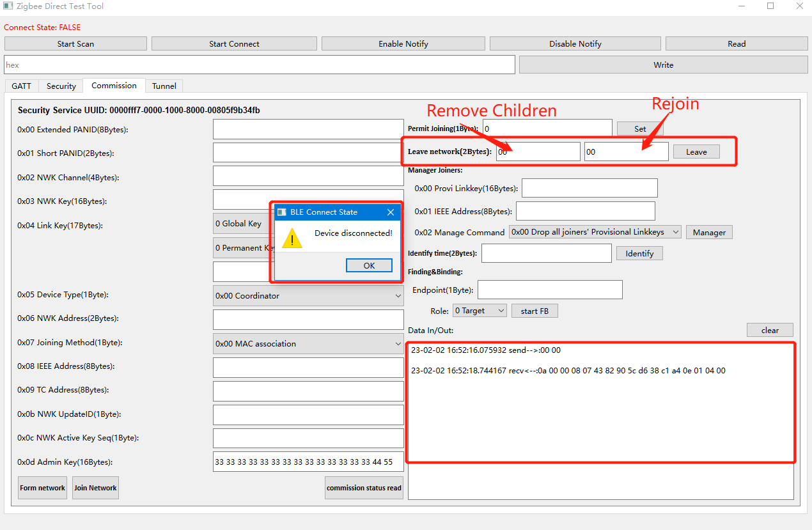
Task: Click the NWK Active Key Seq field
Action: 308,439
